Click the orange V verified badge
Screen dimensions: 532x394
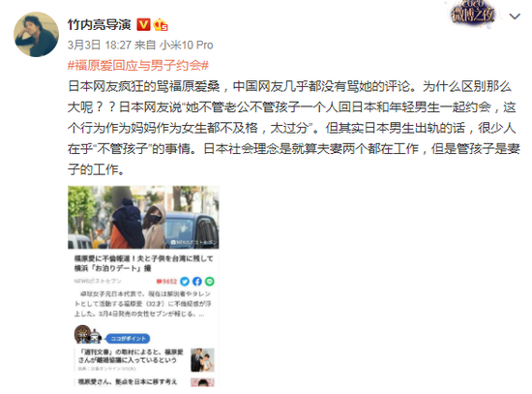[143, 25]
